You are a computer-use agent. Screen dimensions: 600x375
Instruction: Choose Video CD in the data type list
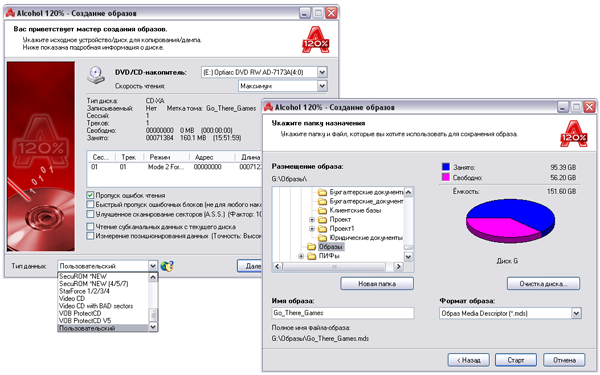[72, 298]
